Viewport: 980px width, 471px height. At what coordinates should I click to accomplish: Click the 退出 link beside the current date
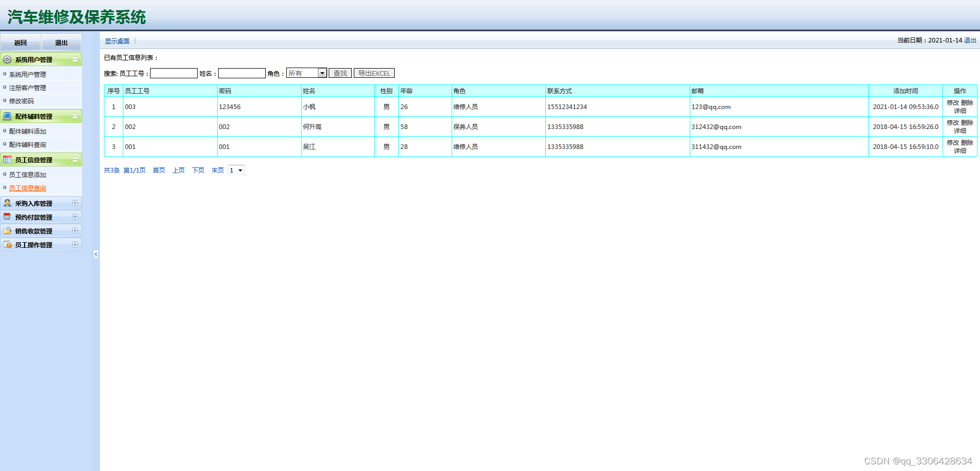coord(970,40)
